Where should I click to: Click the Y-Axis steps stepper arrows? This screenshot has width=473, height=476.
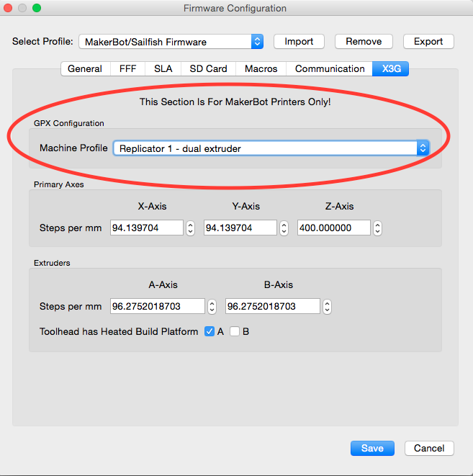[x=284, y=228]
